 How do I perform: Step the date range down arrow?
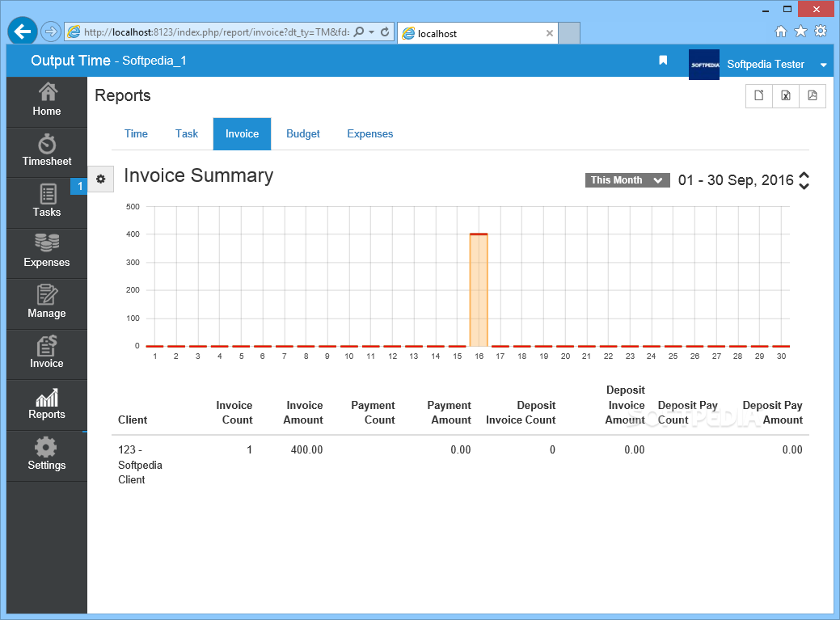point(804,186)
